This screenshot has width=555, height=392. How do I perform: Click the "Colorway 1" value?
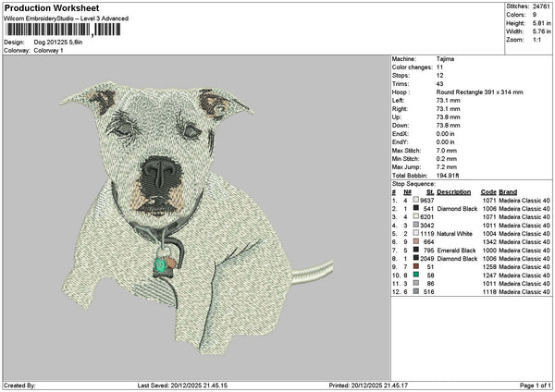[x=48, y=51]
